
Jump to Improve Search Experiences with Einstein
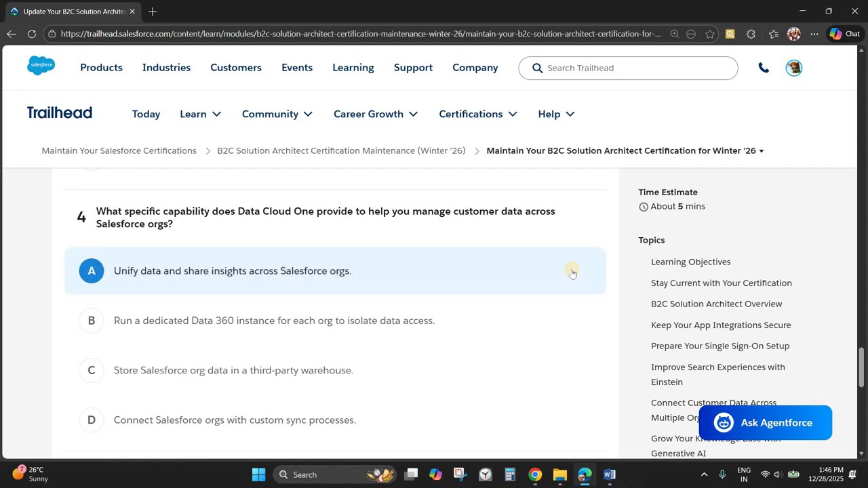click(718, 374)
